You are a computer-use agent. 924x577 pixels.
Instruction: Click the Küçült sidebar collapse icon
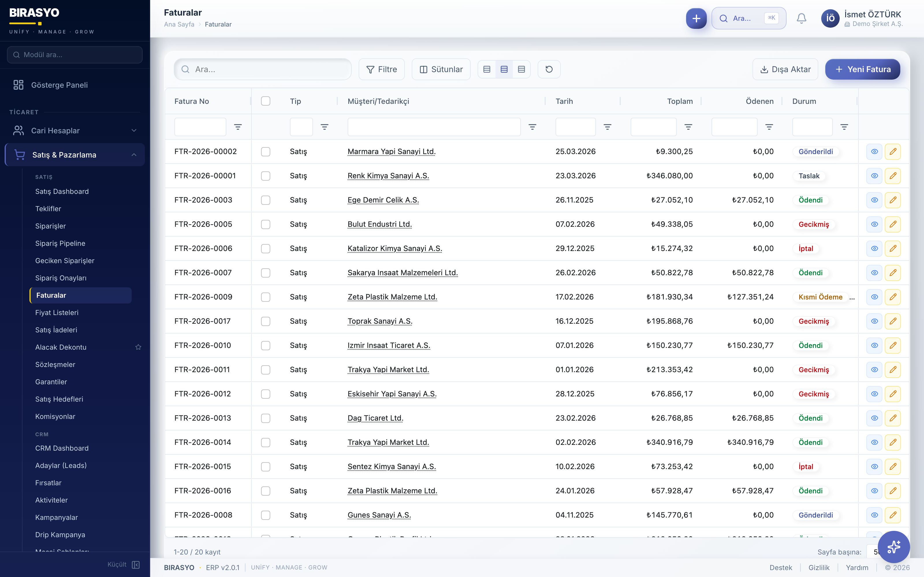click(x=135, y=564)
